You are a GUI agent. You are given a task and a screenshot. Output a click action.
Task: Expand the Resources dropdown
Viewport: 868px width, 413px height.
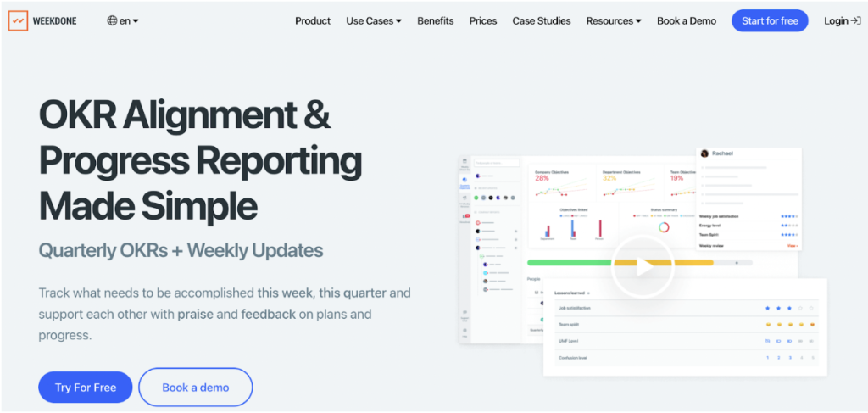pyautogui.click(x=613, y=20)
